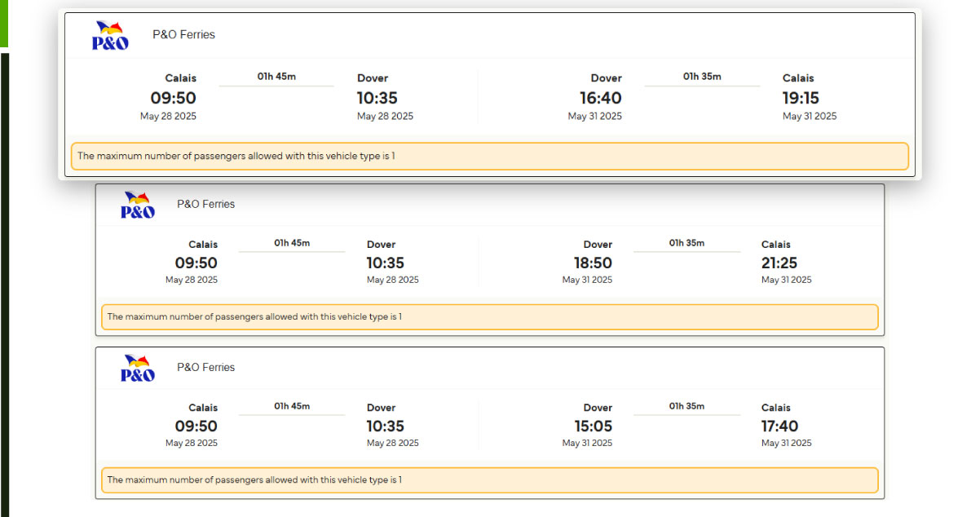Click the 10:35 Dover arrival in the middle card

pyautogui.click(x=385, y=263)
